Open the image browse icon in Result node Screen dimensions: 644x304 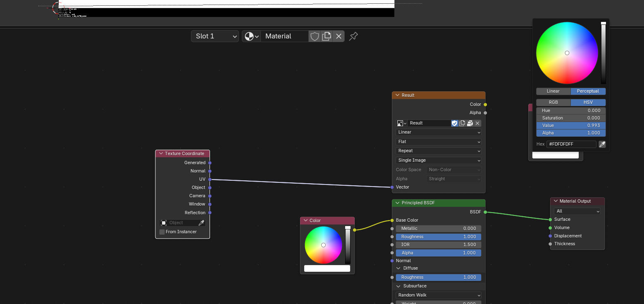(402, 123)
